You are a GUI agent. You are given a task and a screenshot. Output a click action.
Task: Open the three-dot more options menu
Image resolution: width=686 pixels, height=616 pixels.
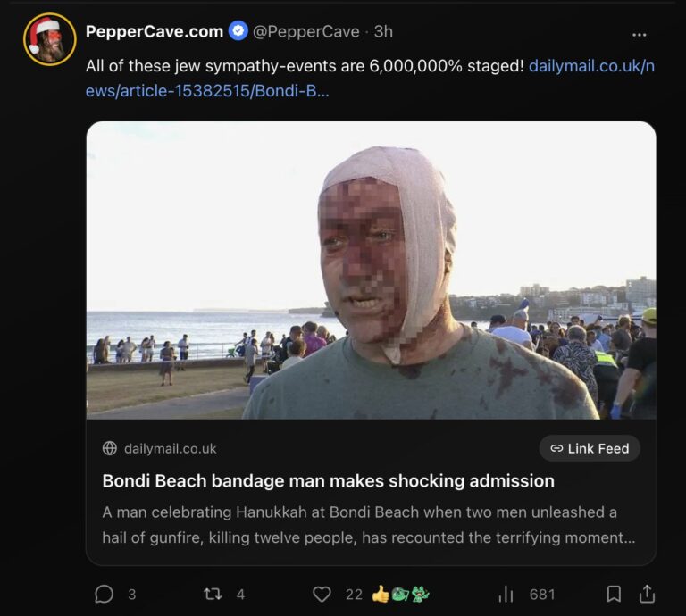click(x=639, y=35)
